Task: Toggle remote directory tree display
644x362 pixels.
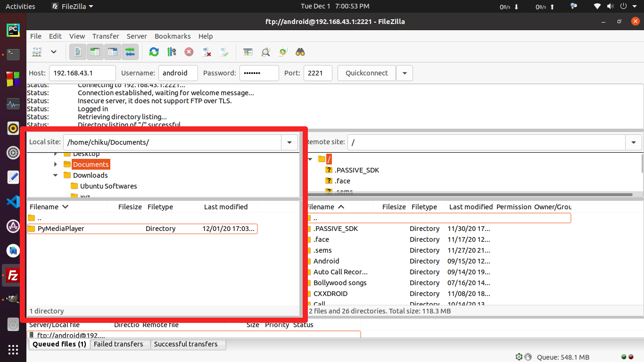Action: coord(112,52)
